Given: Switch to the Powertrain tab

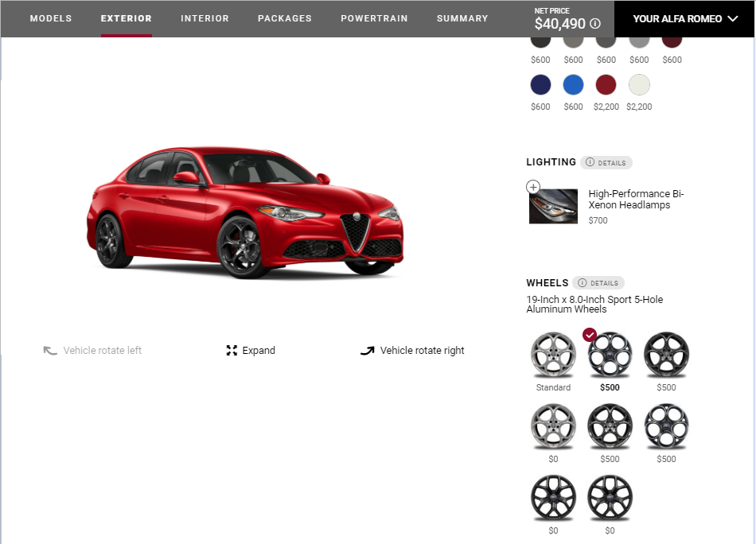Looking at the screenshot, I should tap(374, 18).
